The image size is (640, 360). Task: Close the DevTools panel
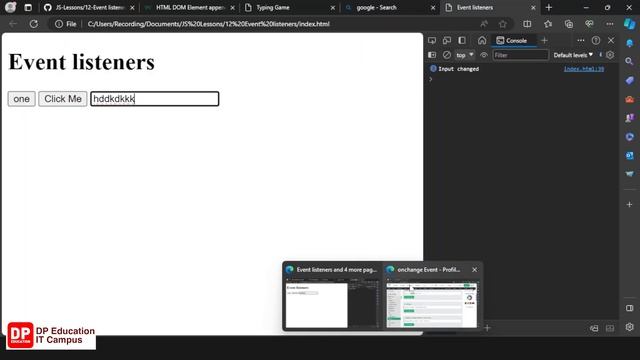point(611,40)
